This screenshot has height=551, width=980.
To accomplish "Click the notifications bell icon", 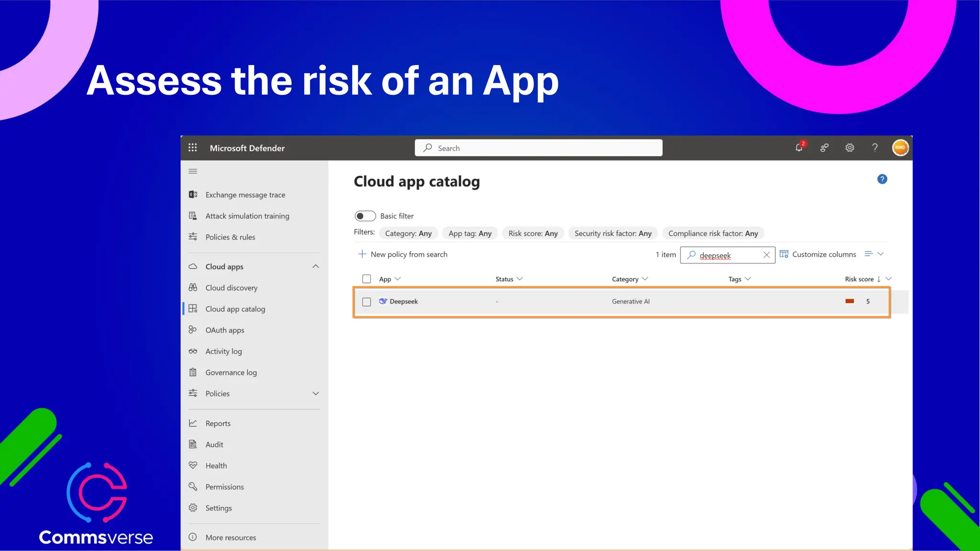I will (799, 148).
